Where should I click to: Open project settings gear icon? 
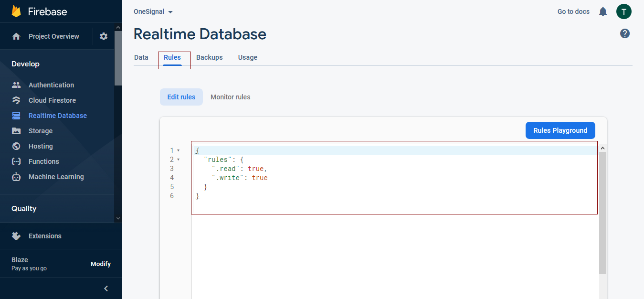click(104, 36)
